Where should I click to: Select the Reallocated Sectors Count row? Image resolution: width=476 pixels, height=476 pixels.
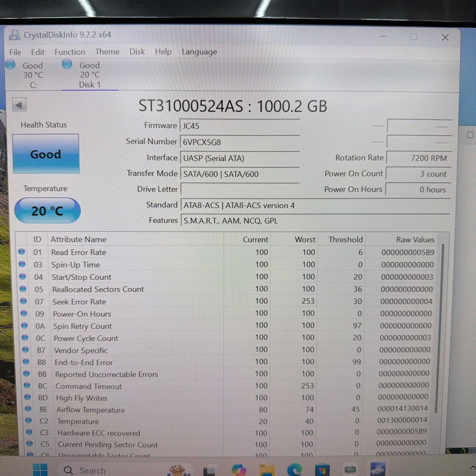(98, 289)
